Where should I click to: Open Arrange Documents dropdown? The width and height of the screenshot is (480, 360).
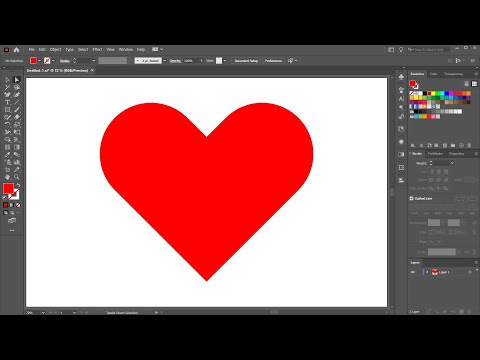158,49
